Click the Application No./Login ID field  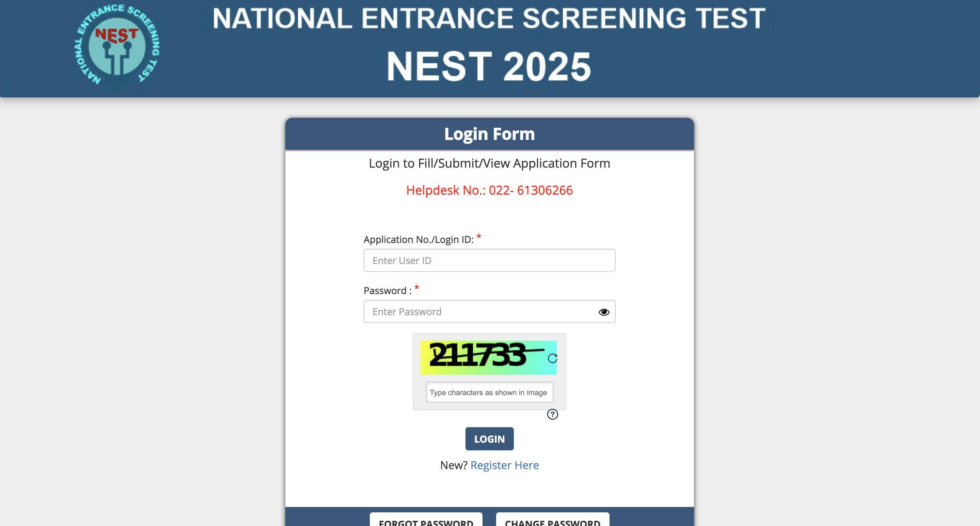point(489,260)
